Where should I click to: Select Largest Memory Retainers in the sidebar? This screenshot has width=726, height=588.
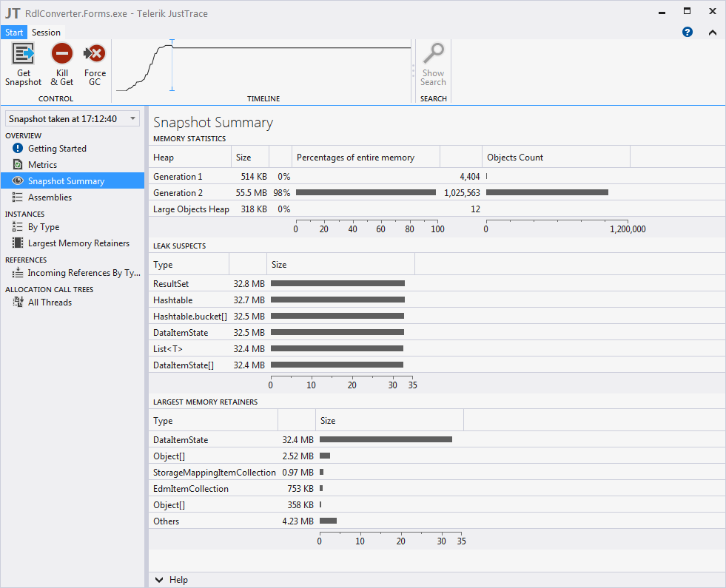(78, 243)
